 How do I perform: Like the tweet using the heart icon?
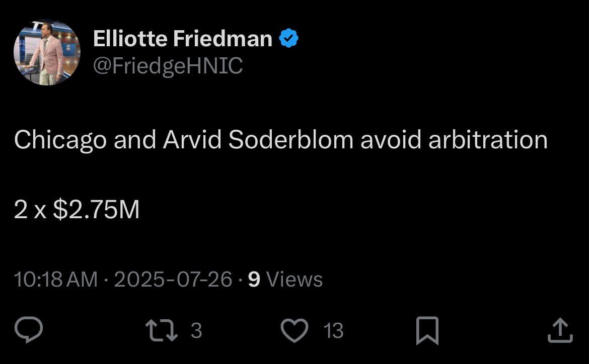(294, 330)
